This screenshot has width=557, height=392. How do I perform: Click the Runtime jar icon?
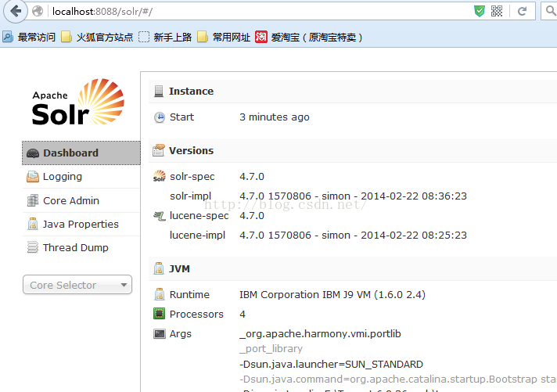click(159, 295)
